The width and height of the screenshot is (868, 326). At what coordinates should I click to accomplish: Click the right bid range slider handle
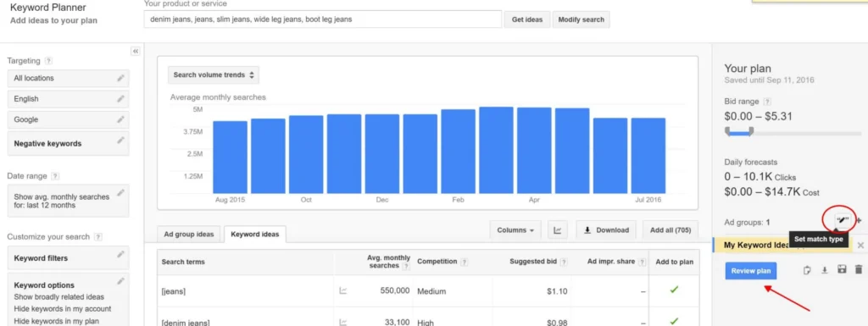(751, 131)
